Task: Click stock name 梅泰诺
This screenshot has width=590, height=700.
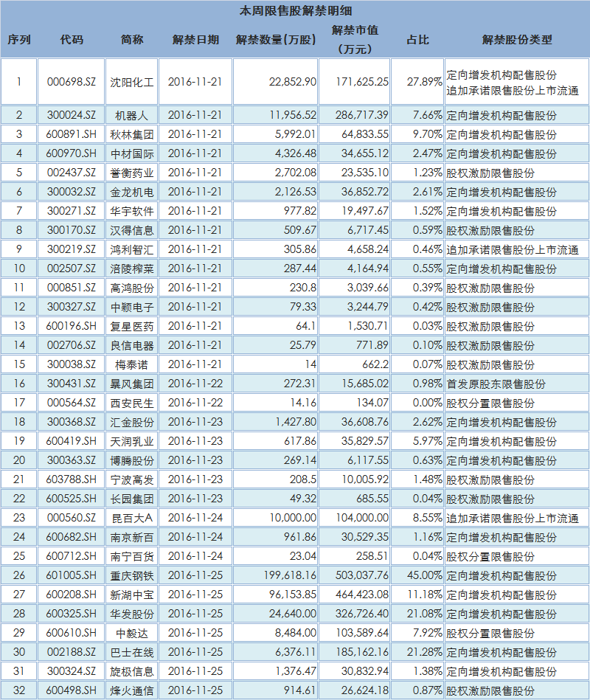Action: tap(132, 364)
